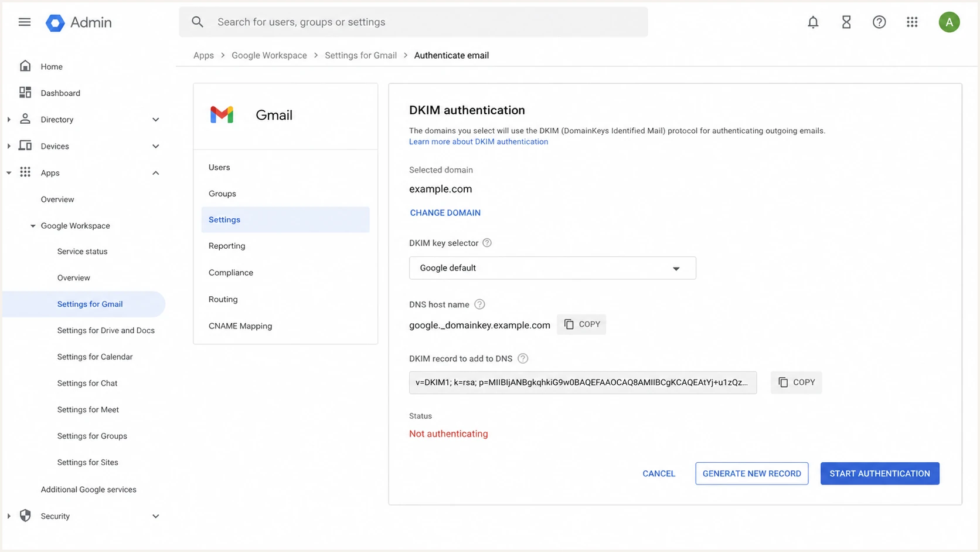
Task: Click CHANGE DOMAIN link
Action: tap(445, 213)
